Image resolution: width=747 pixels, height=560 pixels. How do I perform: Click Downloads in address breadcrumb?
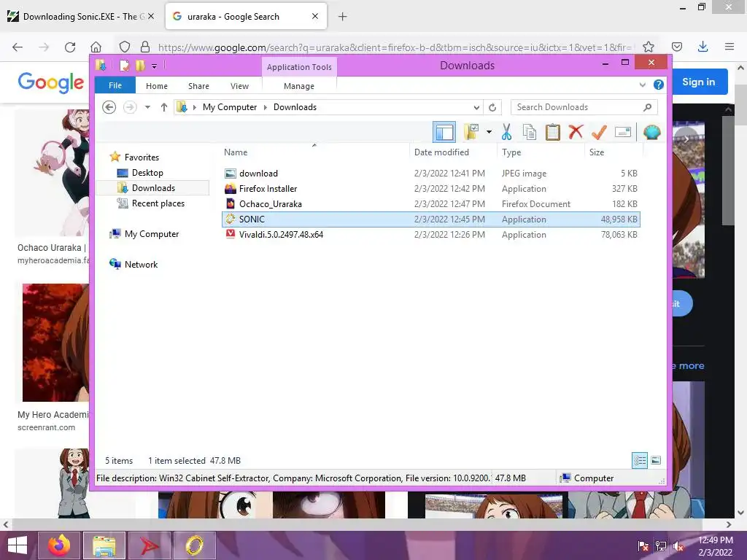coord(295,107)
